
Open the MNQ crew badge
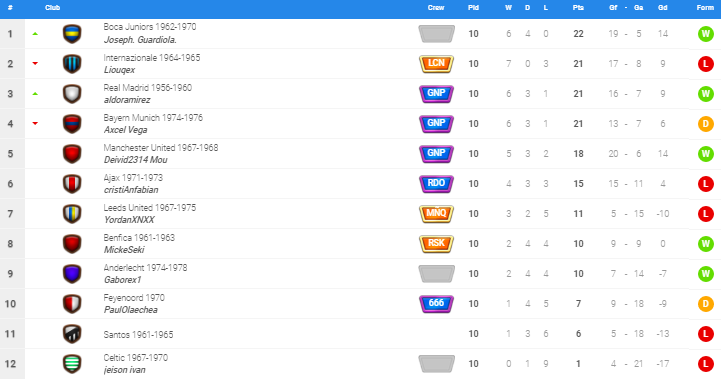[436, 213]
